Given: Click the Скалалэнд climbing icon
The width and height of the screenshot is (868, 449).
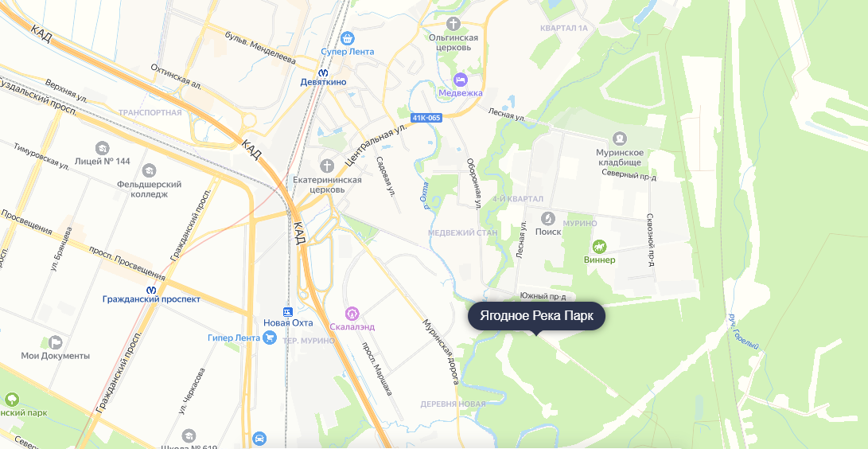Looking at the screenshot, I should (x=352, y=314).
